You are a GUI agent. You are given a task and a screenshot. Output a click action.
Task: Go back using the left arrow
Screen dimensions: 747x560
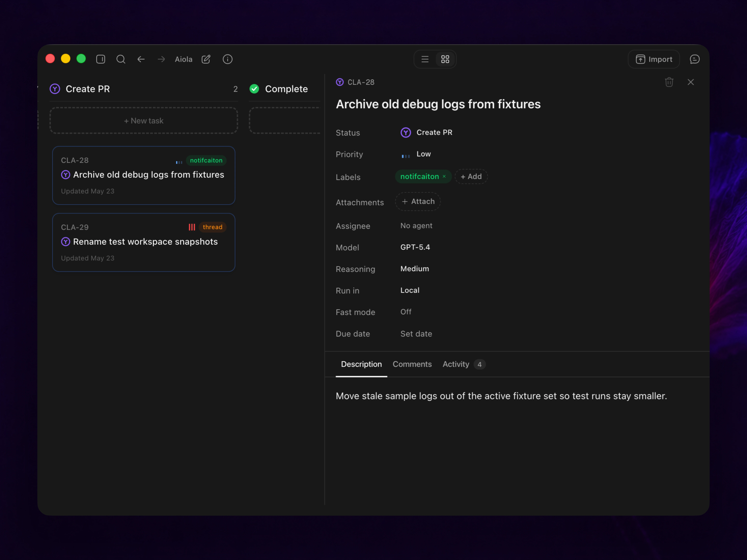[x=141, y=59]
